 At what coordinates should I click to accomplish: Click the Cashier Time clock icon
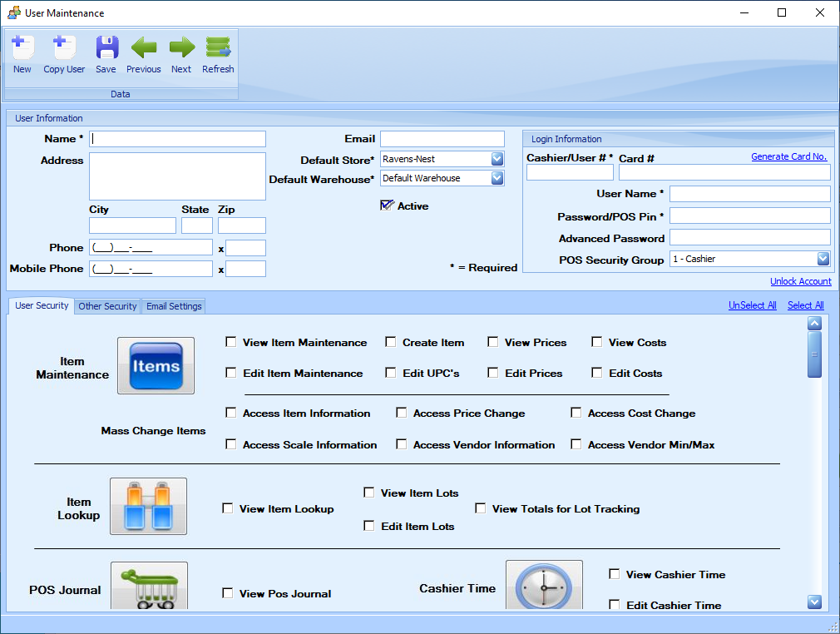[x=544, y=586]
